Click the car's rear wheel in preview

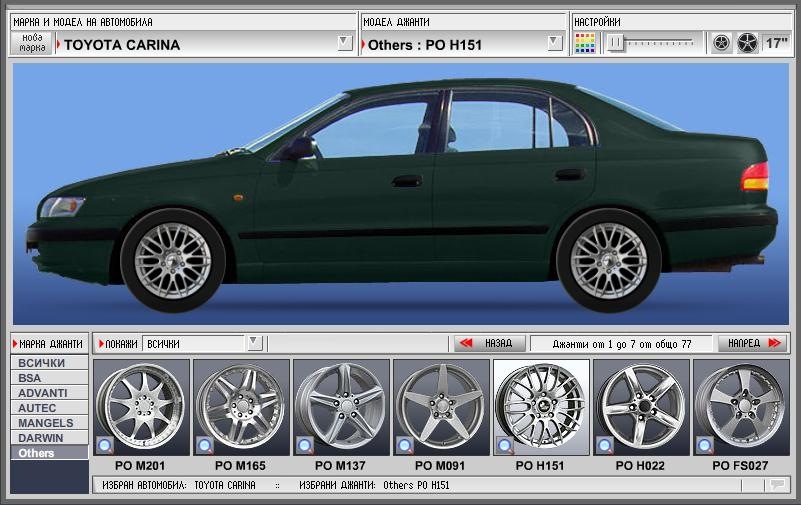(608, 261)
